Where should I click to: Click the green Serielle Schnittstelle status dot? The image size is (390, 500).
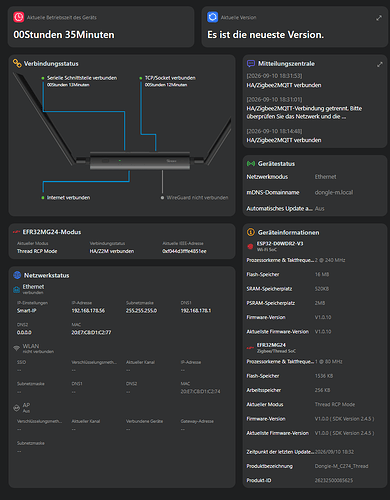(x=43, y=78)
